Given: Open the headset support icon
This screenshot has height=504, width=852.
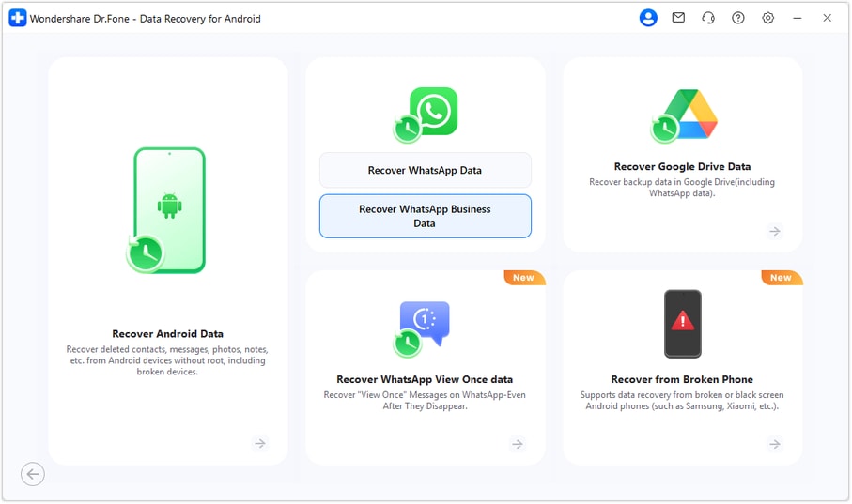Looking at the screenshot, I should coord(708,18).
